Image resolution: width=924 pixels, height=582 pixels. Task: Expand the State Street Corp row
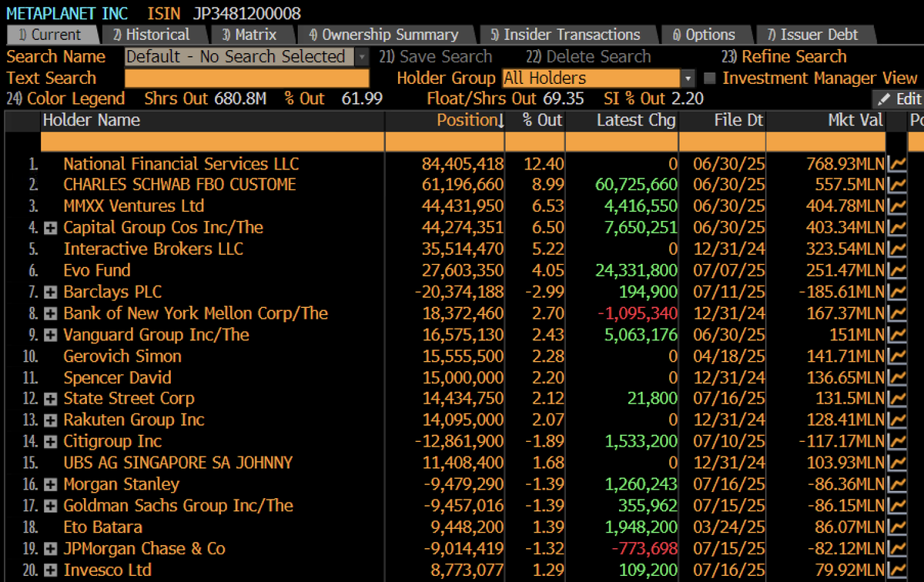(x=51, y=399)
